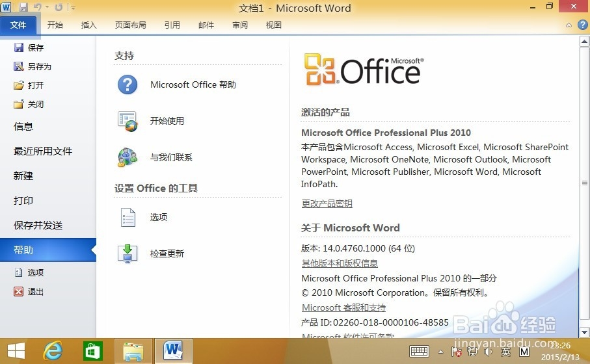The width and height of the screenshot is (590, 364).
Task: Click the network tray icon
Action: pyautogui.click(x=472, y=352)
